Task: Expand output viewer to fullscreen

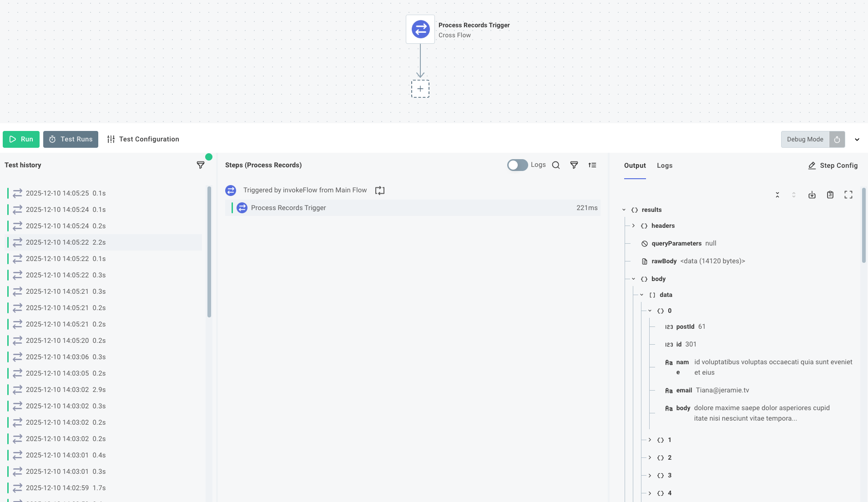Action: pos(849,195)
